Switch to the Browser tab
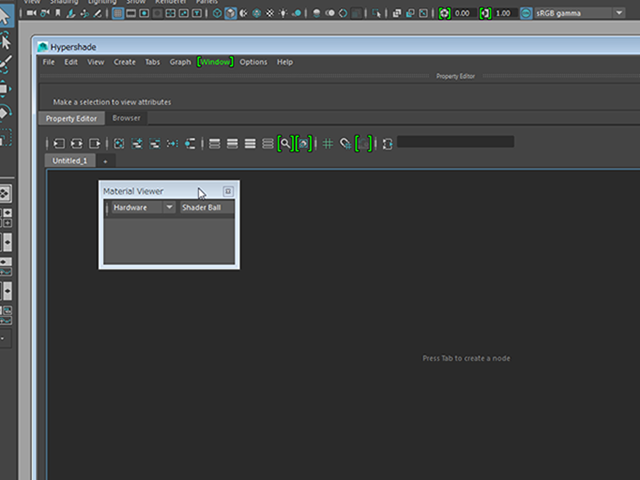Viewport: 640px width, 480px height. pos(126,118)
